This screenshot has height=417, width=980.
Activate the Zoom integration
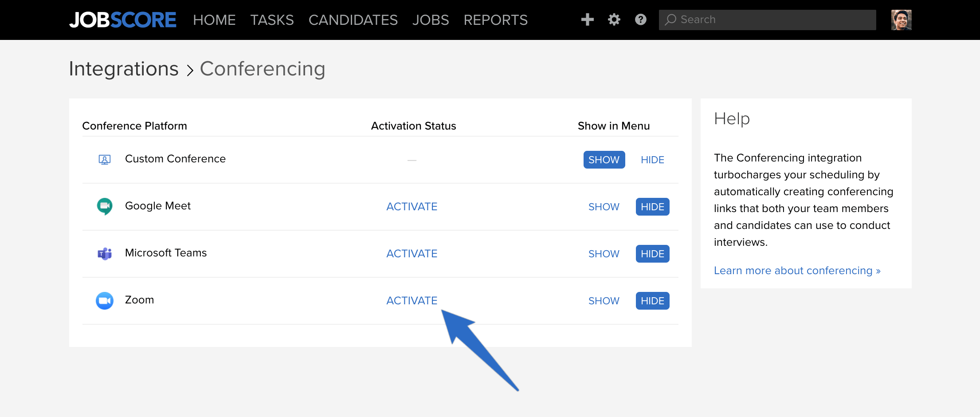pyautogui.click(x=412, y=301)
